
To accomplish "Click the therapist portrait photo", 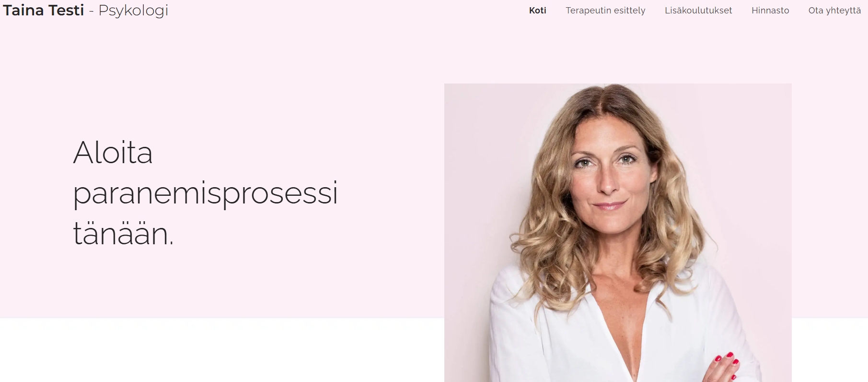I will (618, 233).
